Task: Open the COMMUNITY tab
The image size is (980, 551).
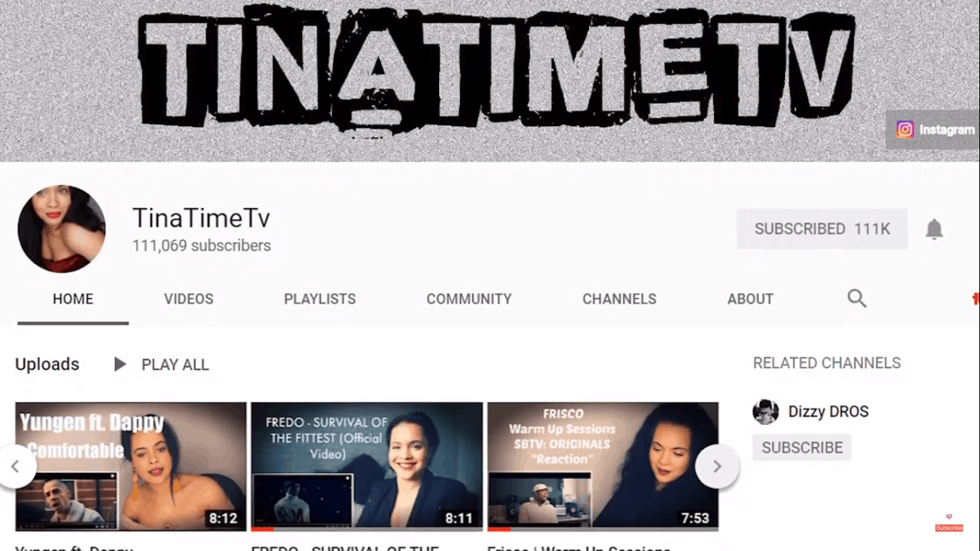Action: tap(469, 299)
